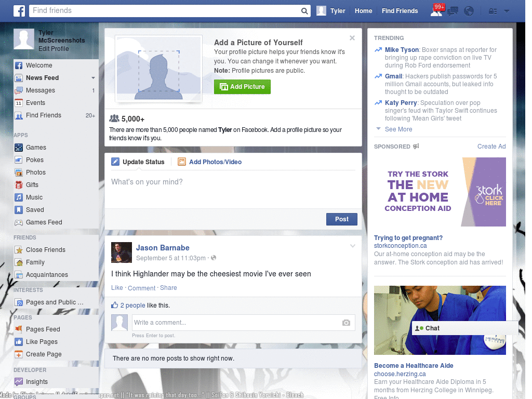Click the Find Friends sidebar icon
This screenshot has height=399, width=532.
click(19, 115)
